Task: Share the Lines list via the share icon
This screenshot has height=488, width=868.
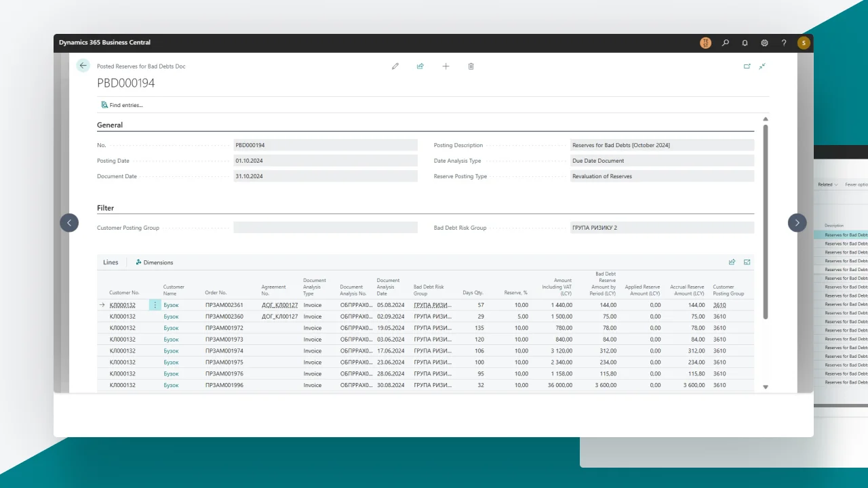Action: click(732, 262)
